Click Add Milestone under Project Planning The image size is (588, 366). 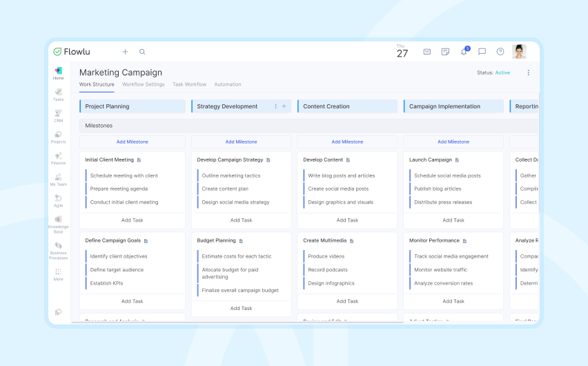(133, 142)
